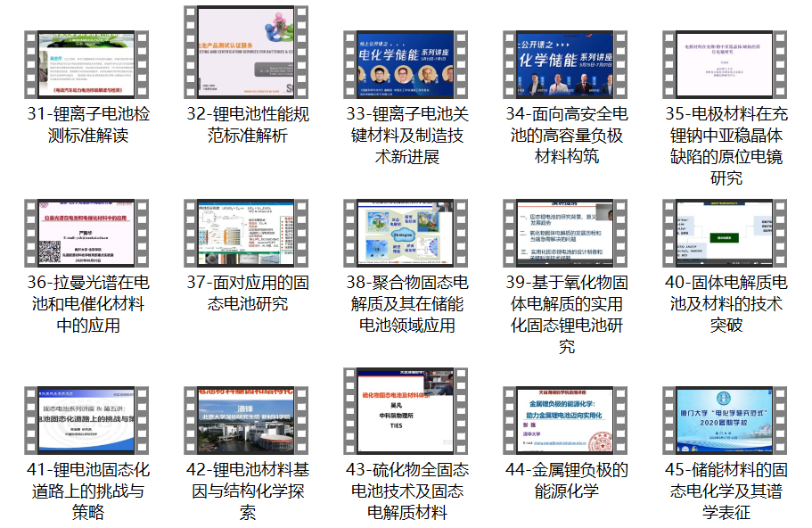Image resolution: width=812 pixels, height=528 pixels.
Task: Select file name label 35-电极材料在充锂钠中亚稳晶体缺陷
Action: (725, 146)
